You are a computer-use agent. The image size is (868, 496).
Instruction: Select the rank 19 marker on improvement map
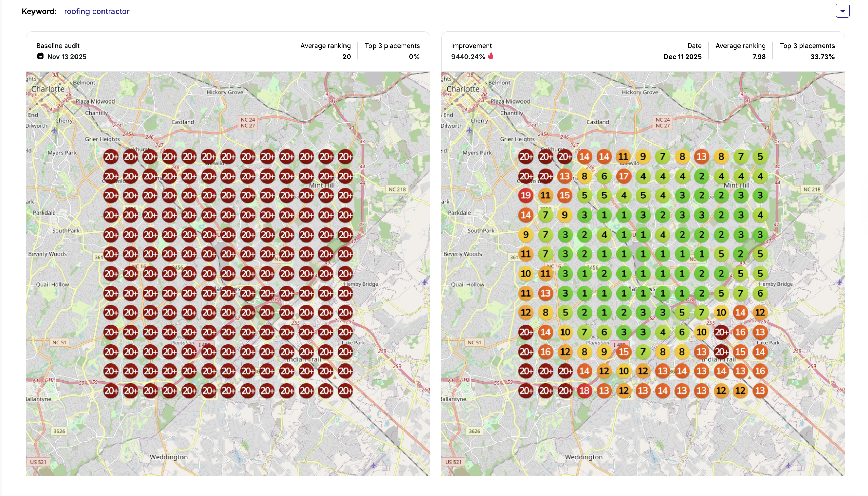coord(526,195)
